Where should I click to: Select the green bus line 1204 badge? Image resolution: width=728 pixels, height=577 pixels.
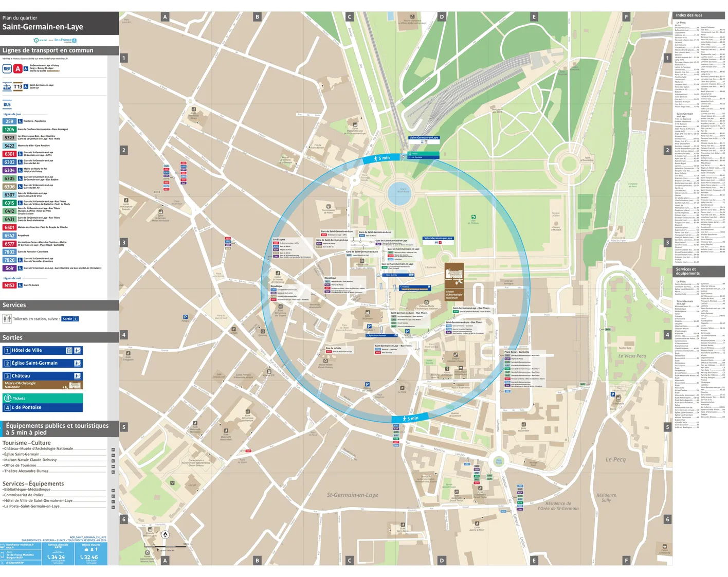click(10, 130)
